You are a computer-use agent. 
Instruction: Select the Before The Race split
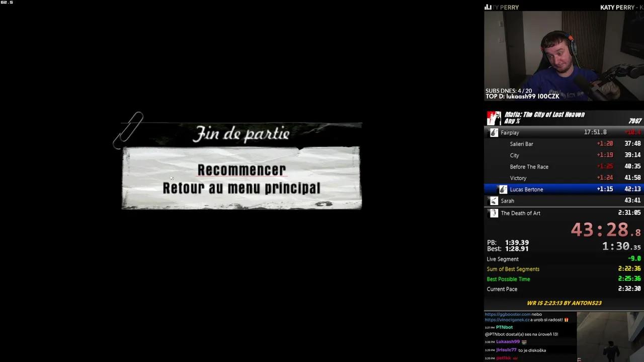click(x=563, y=166)
